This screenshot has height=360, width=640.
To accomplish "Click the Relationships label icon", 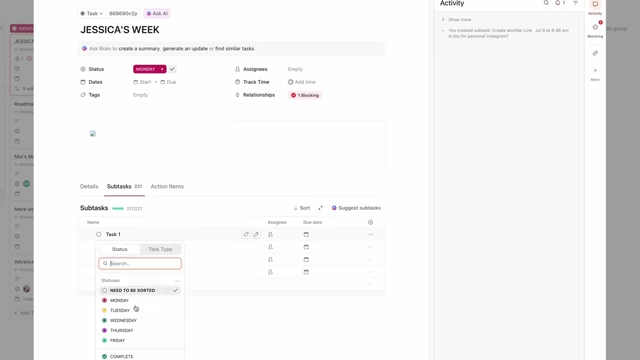I will [x=237, y=95].
